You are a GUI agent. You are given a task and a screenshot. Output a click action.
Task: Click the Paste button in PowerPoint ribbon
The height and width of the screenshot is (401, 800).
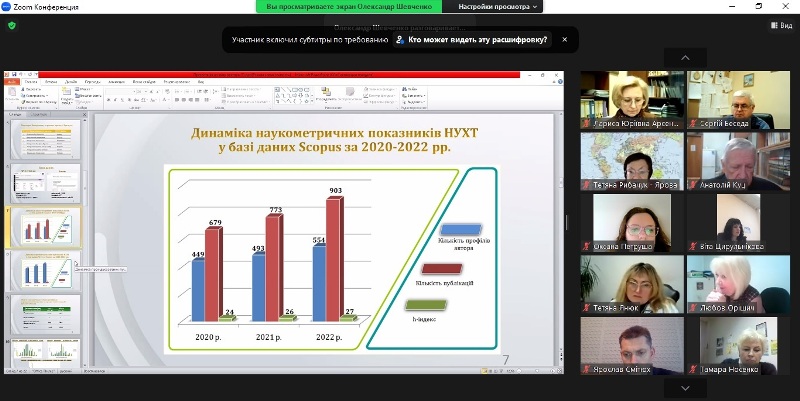pos(12,94)
